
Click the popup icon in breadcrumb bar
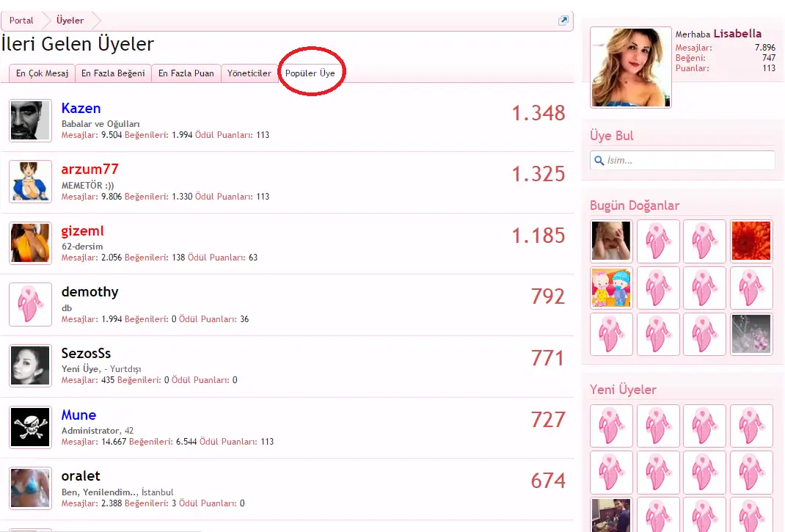[563, 21]
